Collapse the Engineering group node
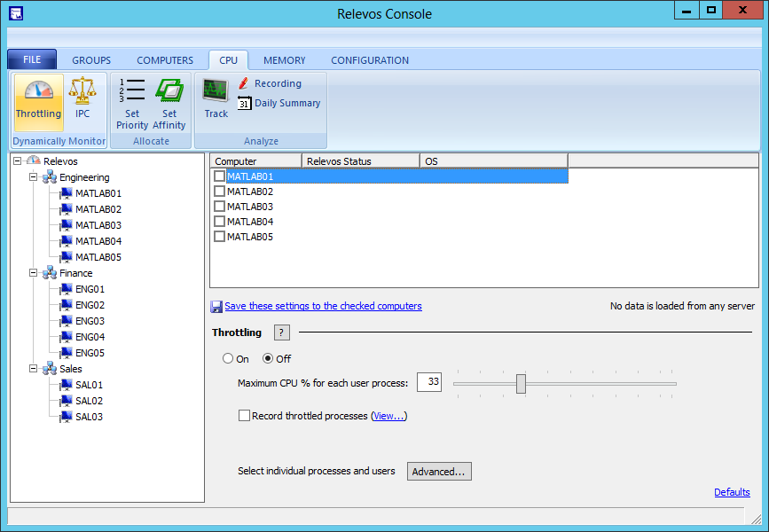Image resolution: width=769 pixels, height=532 pixels. (x=34, y=177)
